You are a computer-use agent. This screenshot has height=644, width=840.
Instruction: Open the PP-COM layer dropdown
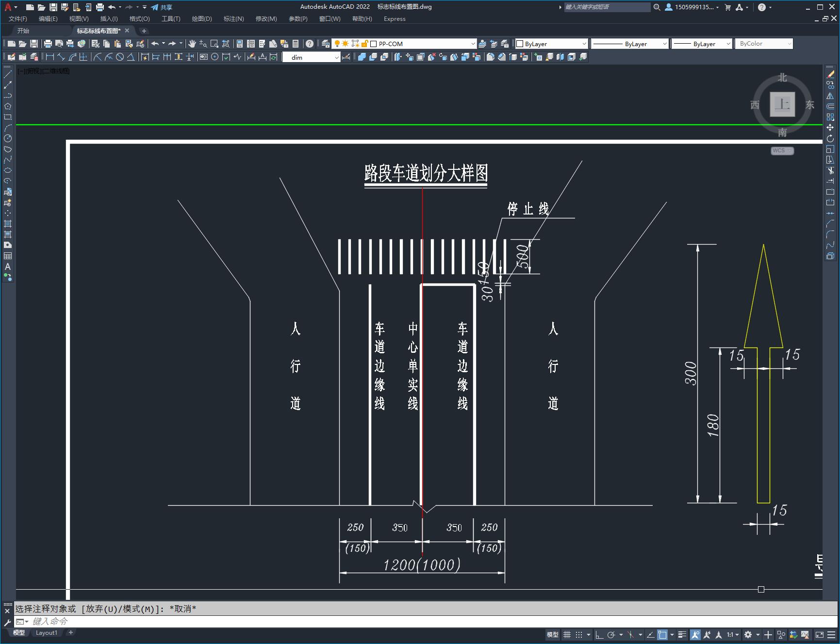point(473,44)
